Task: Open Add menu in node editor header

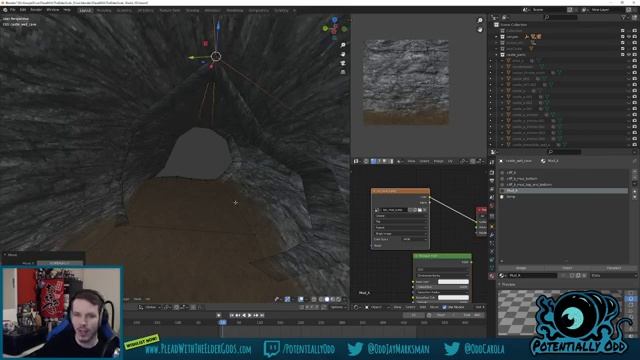Action: (x=423, y=307)
